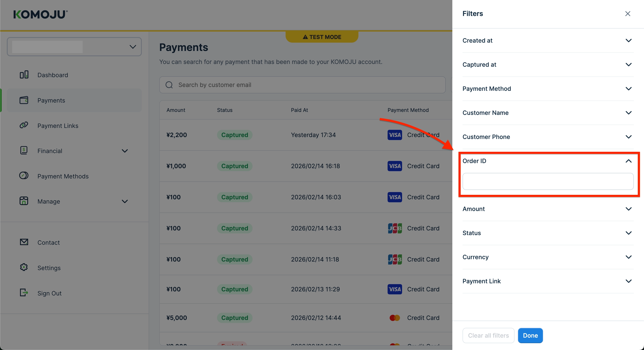Click the Sign Out icon
644x350 pixels.
click(x=24, y=292)
